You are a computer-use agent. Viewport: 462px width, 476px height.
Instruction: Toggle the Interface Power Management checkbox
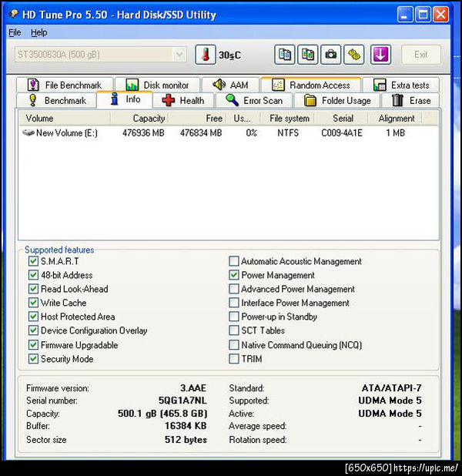click(234, 303)
